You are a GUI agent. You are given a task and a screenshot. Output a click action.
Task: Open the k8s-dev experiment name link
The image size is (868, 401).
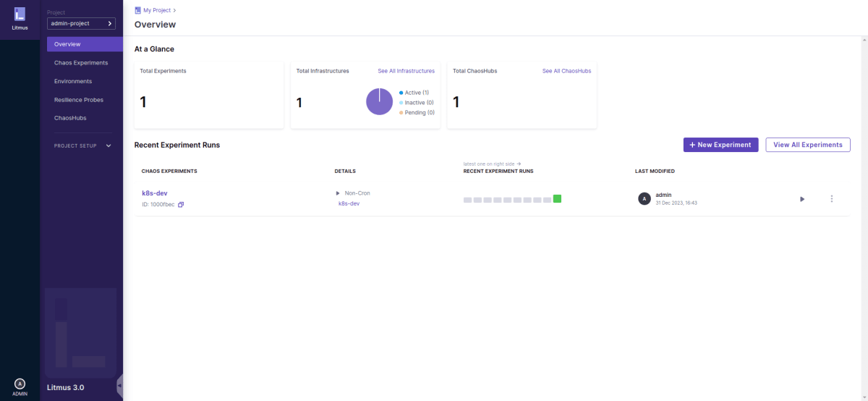click(x=155, y=193)
